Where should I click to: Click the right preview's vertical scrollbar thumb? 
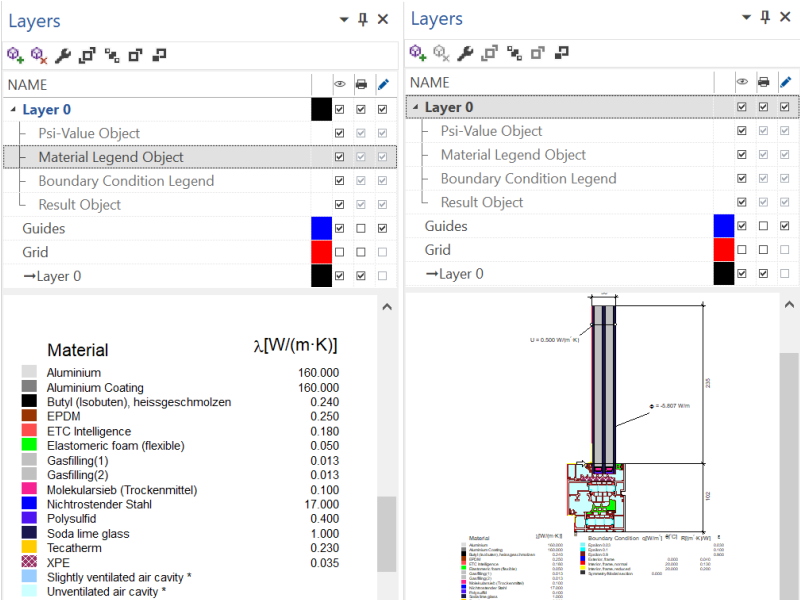(789, 477)
